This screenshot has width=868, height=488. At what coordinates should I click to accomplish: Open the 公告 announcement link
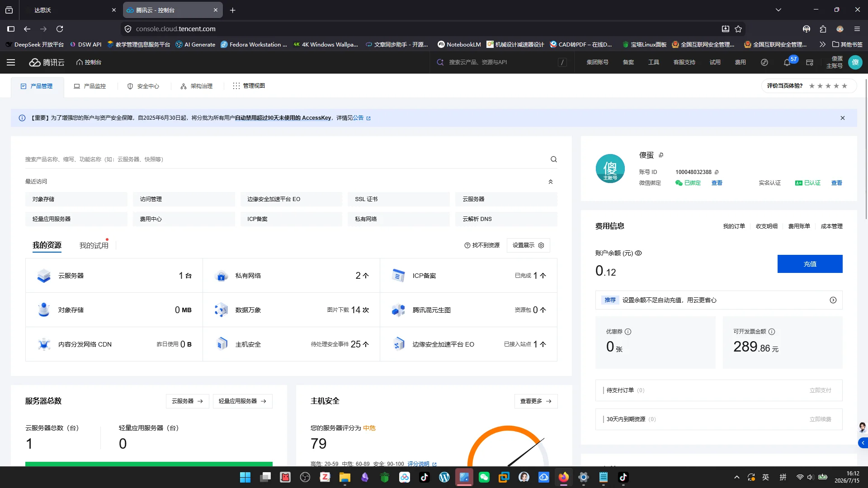(362, 118)
